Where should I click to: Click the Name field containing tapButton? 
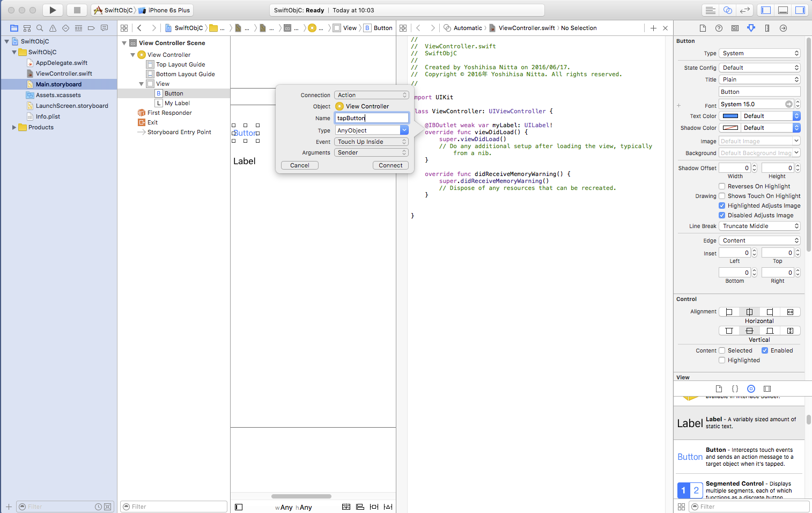(x=371, y=118)
